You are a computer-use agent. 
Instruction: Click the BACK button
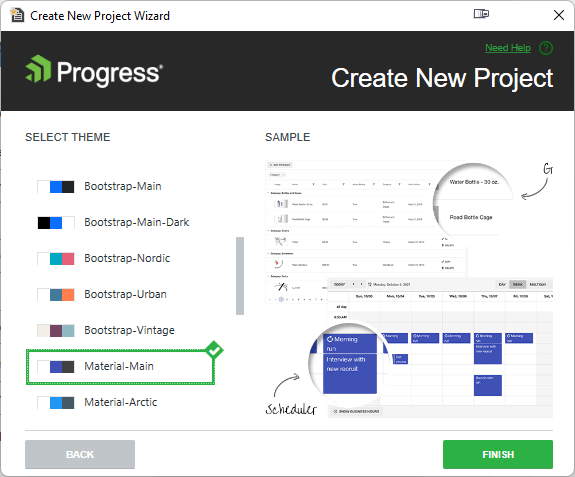(x=80, y=454)
